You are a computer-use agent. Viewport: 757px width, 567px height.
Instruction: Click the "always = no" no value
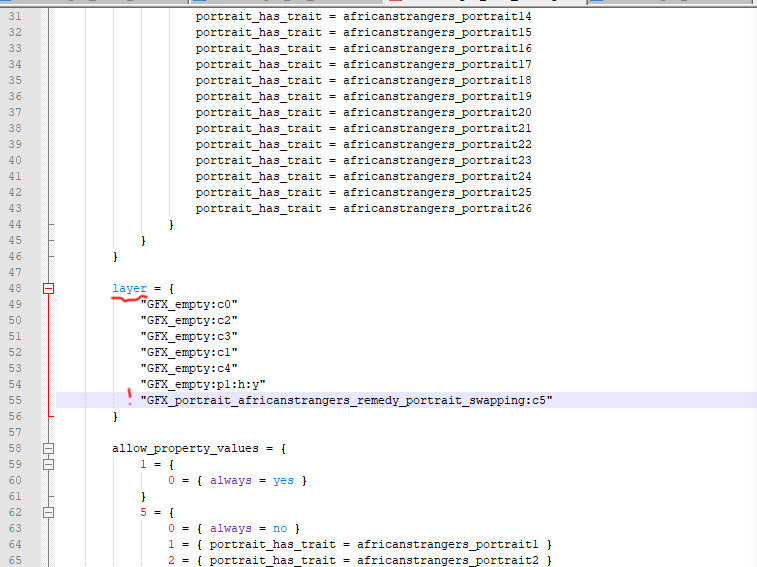[x=280, y=528]
